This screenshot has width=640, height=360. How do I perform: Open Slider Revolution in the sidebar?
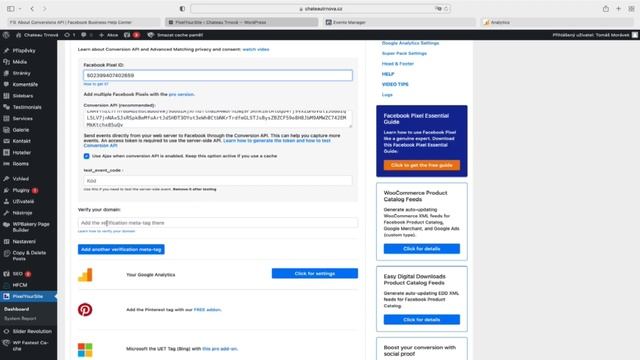coord(32,331)
